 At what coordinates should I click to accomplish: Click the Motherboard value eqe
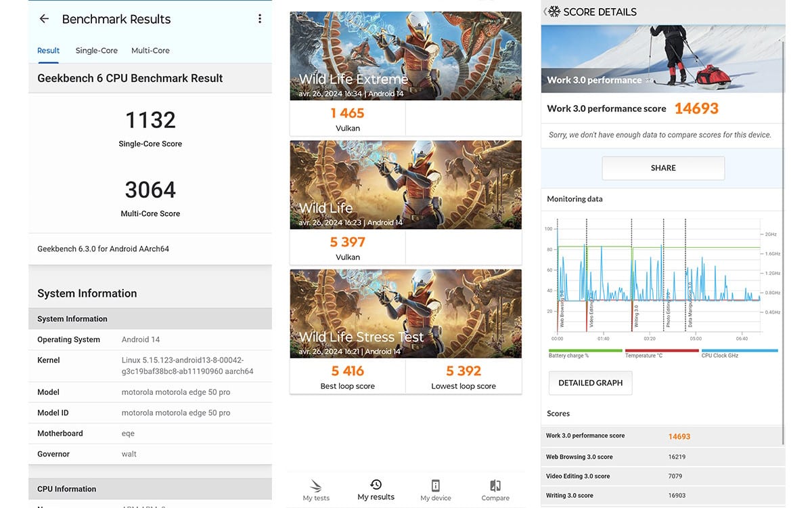[128, 433]
